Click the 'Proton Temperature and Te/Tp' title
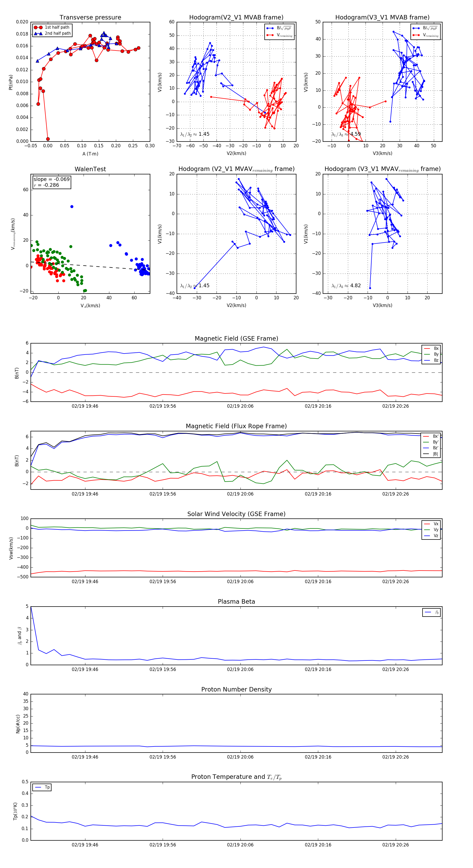473x868 pixels. [236, 777]
